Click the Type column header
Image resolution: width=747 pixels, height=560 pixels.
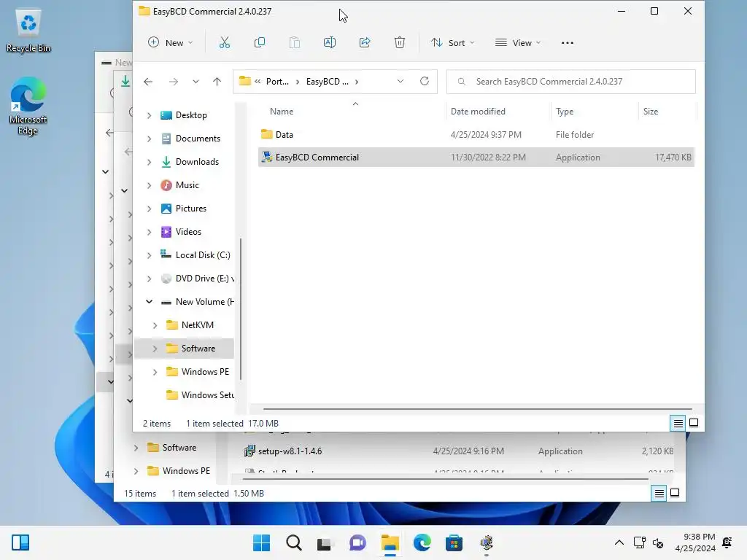click(x=565, y=112)
